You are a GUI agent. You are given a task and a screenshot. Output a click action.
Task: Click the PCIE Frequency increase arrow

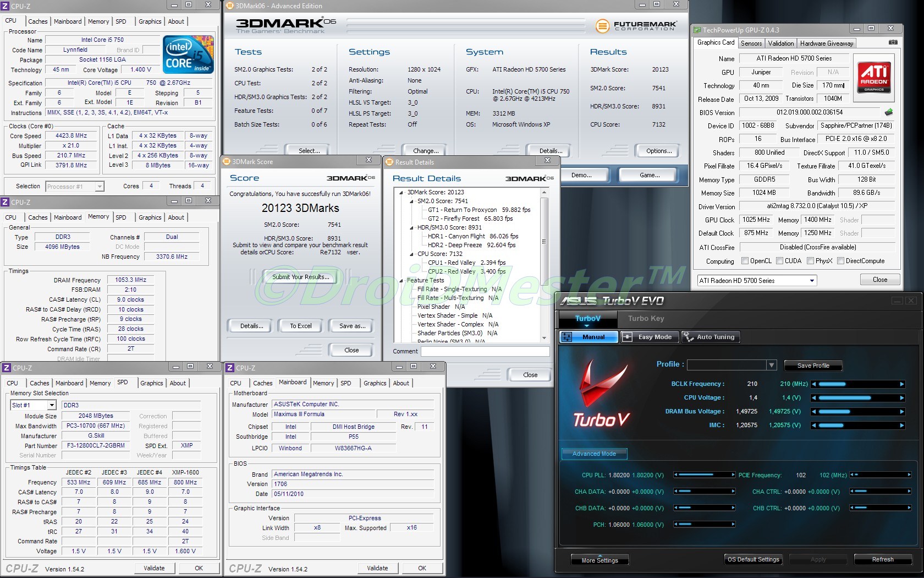point(909,475)
